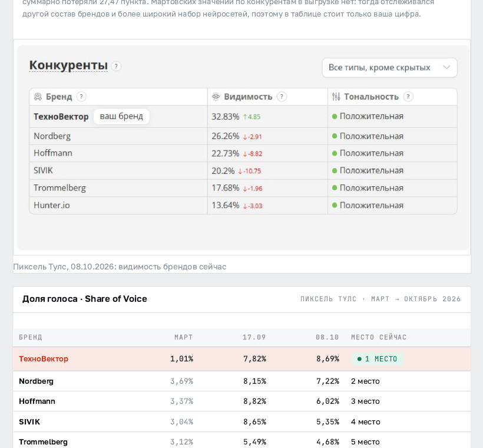Screen dimensions: 483x448
Task: Click Nordberg in Share of Voice table
Action: (x=36, y=381)
